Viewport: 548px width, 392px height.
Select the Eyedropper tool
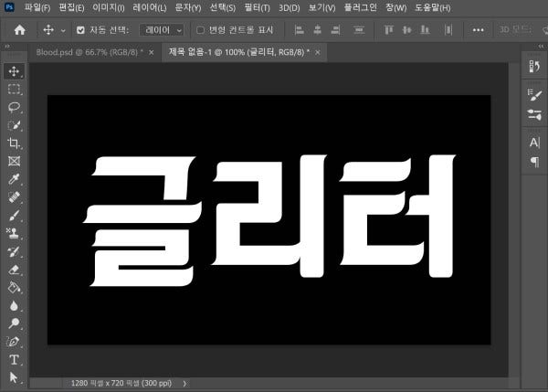click(14, 179)
